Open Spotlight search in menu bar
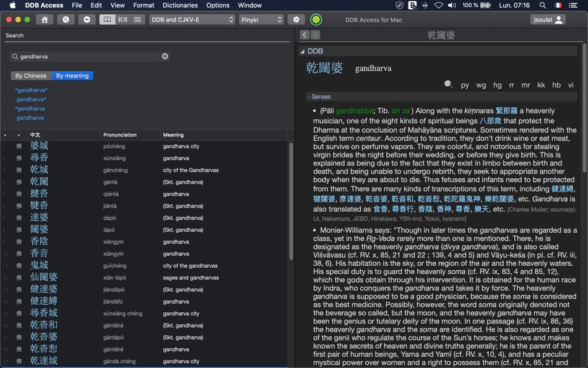Image resolution: width=588 pixels, height=368 pixels. (542, 5)
